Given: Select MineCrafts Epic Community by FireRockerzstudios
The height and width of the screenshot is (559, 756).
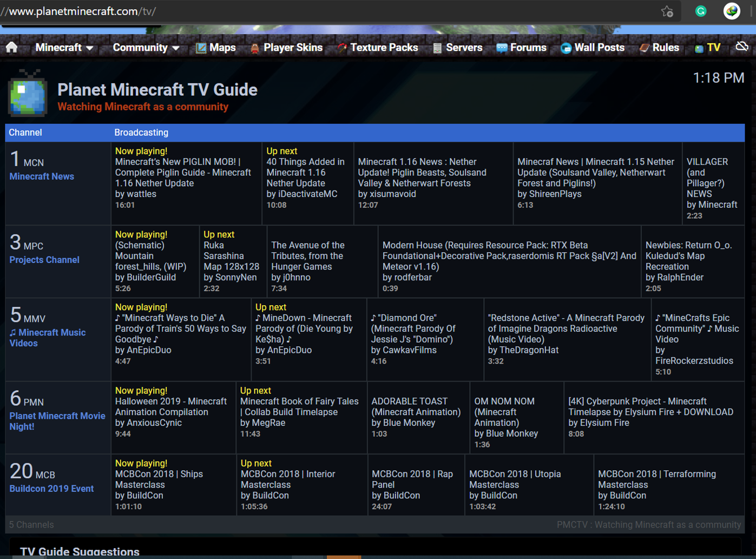Looking at the screenshot, I should click(698, 339).
